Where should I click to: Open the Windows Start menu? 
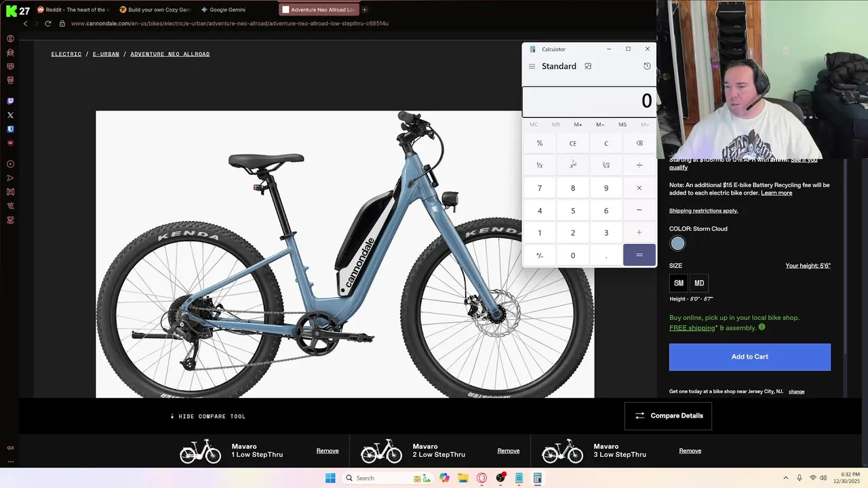(330, 478)
